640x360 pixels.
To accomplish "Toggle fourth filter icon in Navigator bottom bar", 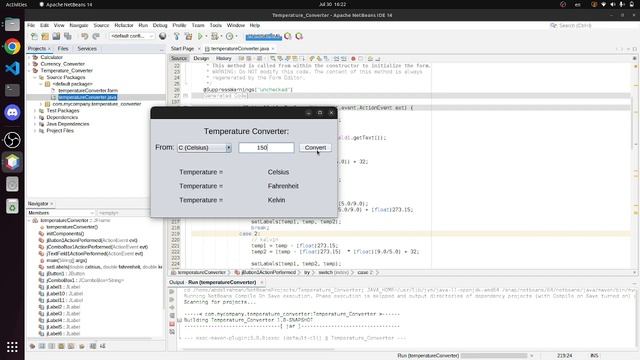I will 61,346.
